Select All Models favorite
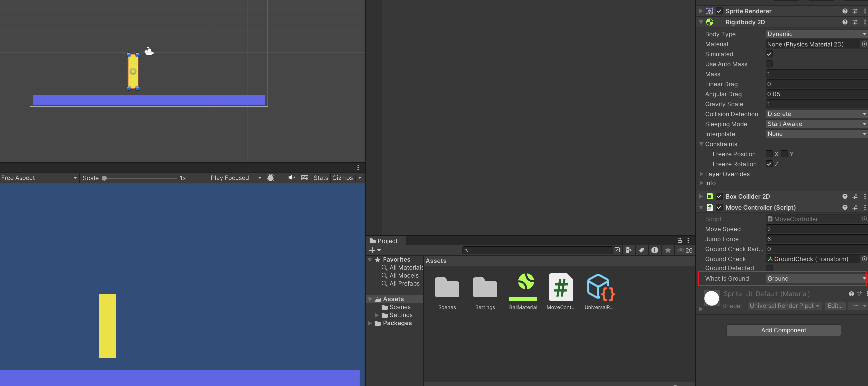Screen dimensions: 868x386 400,276
